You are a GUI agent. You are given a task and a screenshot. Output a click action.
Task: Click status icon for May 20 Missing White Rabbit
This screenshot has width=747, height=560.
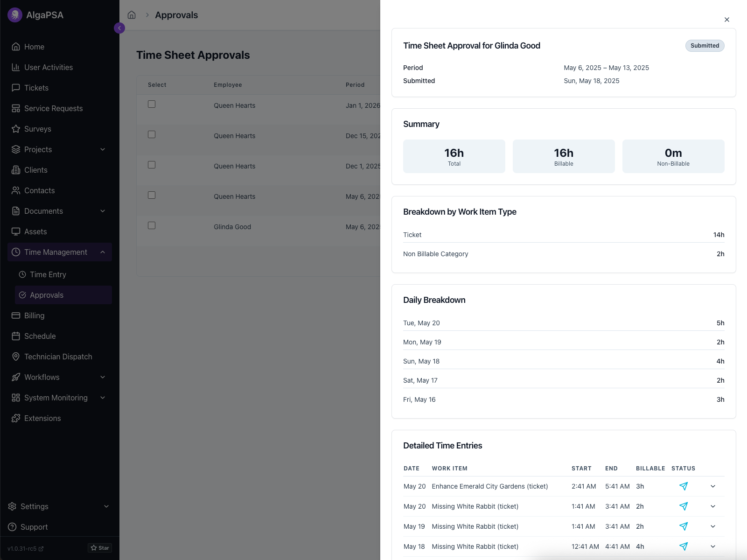pyautogui.click(x=684, y=506)
